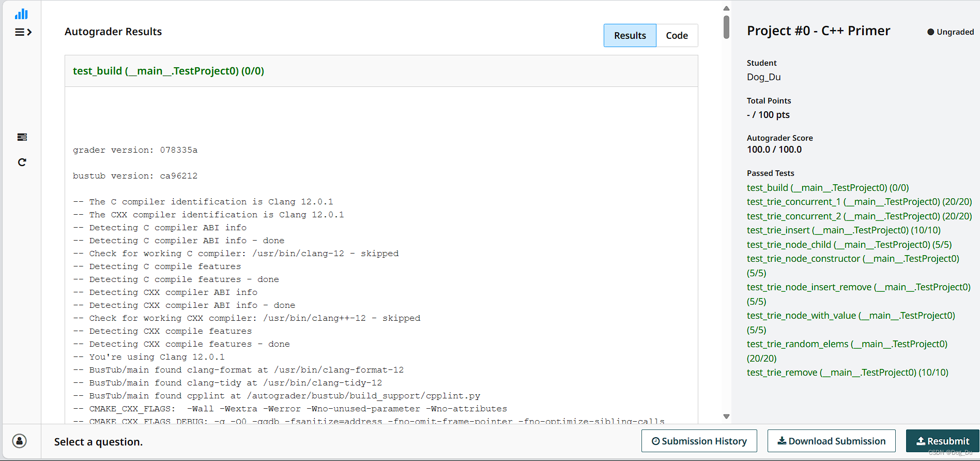Click the Download Submission button
This screenshot has width=980, height=461.
click(x=831, y=441)
